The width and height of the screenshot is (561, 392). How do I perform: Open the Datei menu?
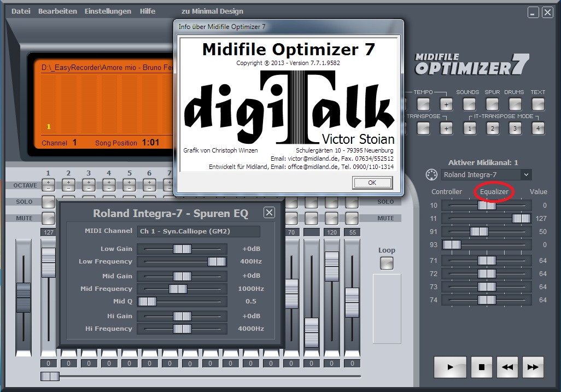(x=21, y=11)
